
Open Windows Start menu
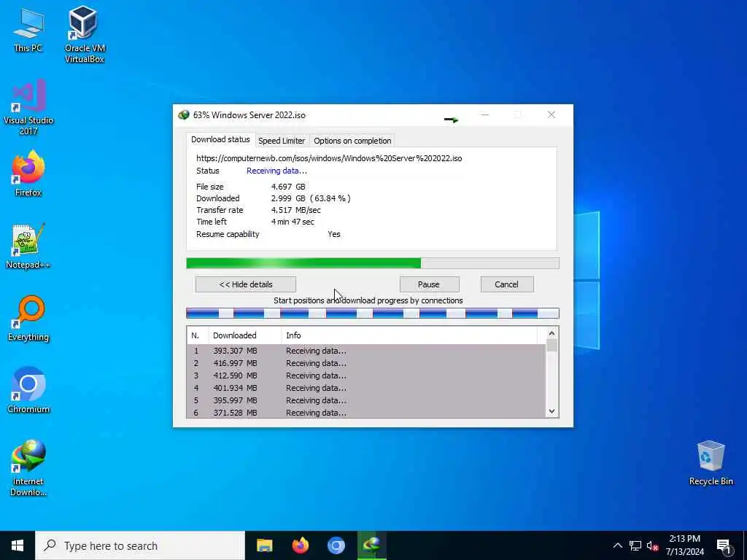pyautogui.click(x=18, y=545)
